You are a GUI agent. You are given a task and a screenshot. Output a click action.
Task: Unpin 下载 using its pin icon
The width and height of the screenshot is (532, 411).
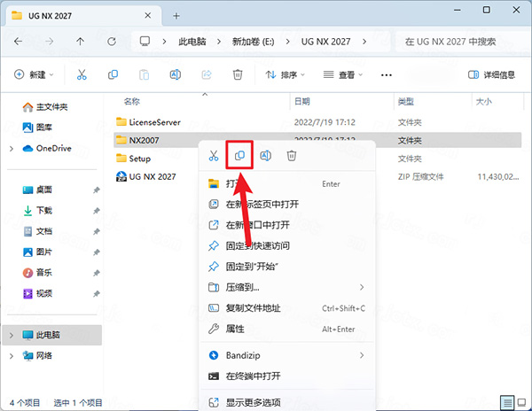click(97, 211)
